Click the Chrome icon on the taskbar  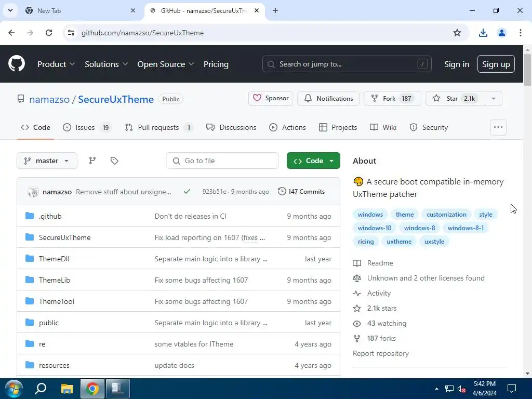[92, 389]
